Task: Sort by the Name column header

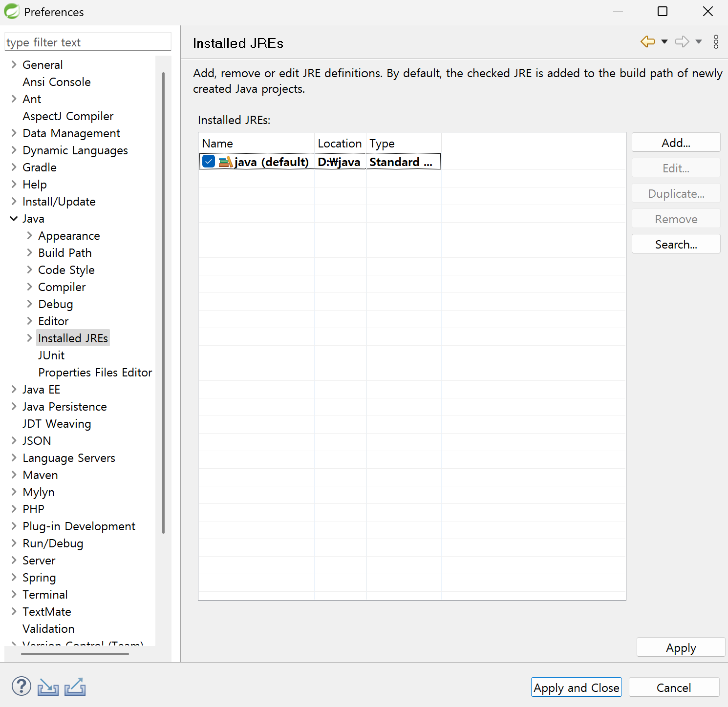Action: tap(257, 143)
